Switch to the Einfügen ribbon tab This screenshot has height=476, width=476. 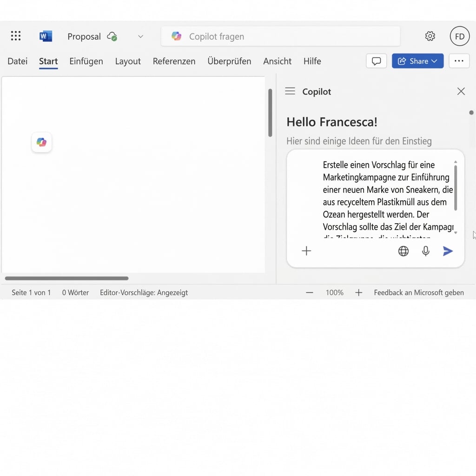86,61
